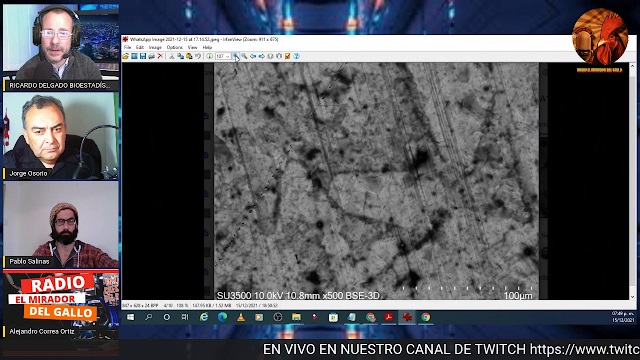Click the Next page toolbar icon
The height and width of the screenshot is (360, 640).
click(x=279, y=56)
